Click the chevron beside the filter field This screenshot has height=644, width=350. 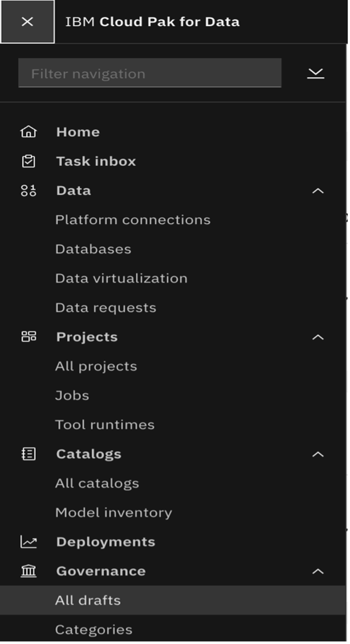click(317, 72)
